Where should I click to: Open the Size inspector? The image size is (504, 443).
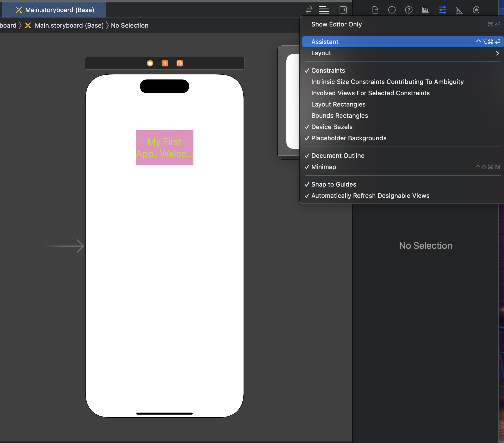coord(459,10)
